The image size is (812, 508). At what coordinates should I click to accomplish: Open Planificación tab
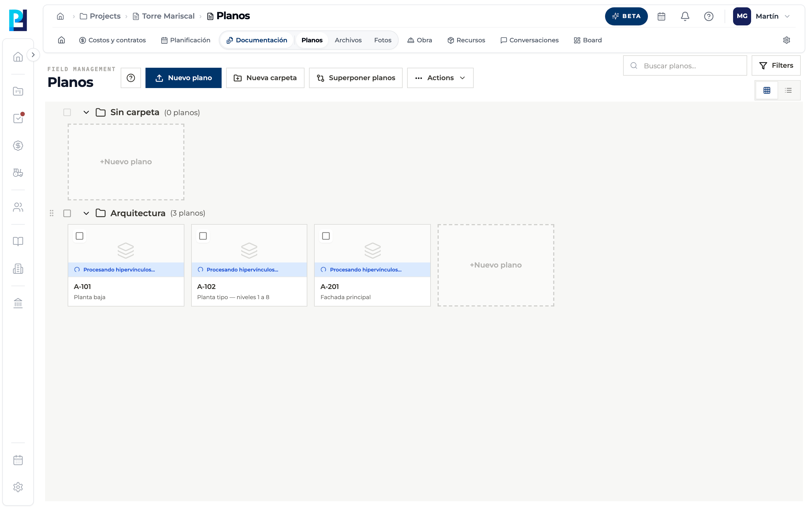pos(186,40)
